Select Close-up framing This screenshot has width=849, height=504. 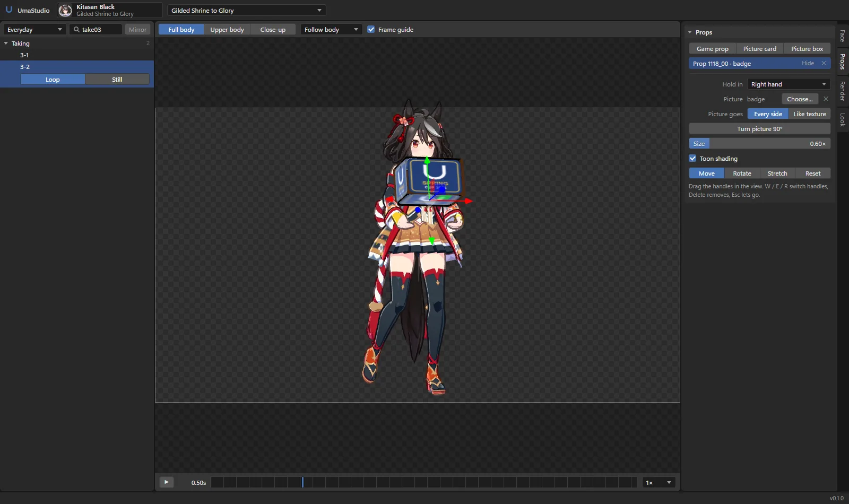coord(273,30)
